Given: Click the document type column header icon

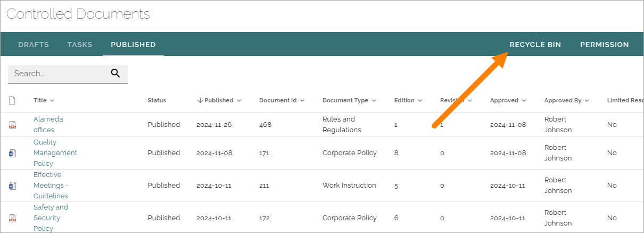Looking at the screenshot, I should click(12, 100).
